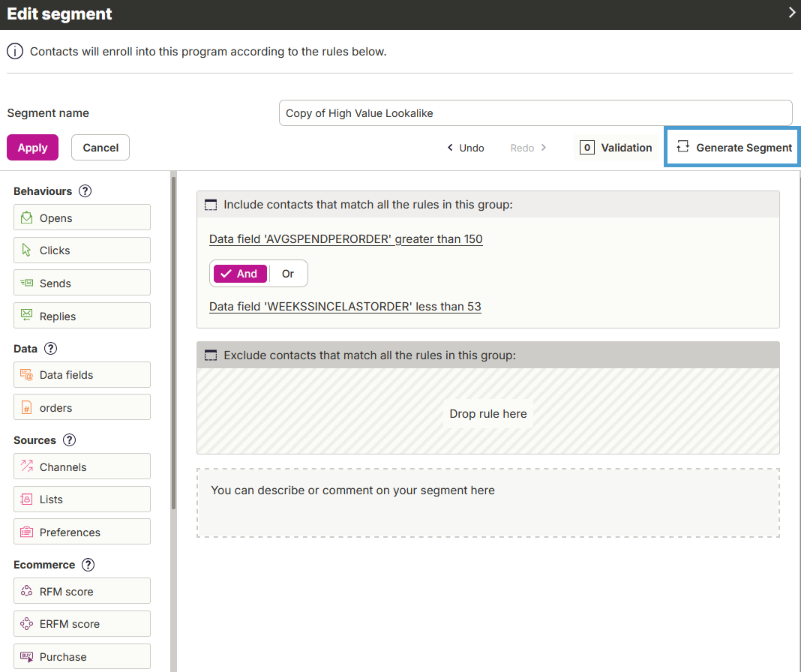The height and width of the screenshot is (672, 801).
Task: Click the Generate Segment refresh icon
Action: (x=683, y=147)
